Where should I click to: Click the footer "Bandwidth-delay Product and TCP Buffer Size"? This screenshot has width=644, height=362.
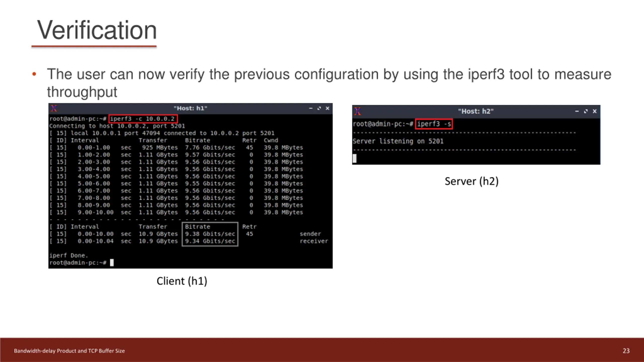[x=69, y=351]
